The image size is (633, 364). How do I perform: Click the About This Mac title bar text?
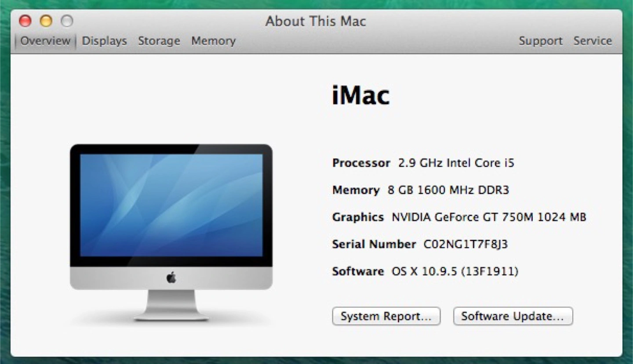coord(316,21)
